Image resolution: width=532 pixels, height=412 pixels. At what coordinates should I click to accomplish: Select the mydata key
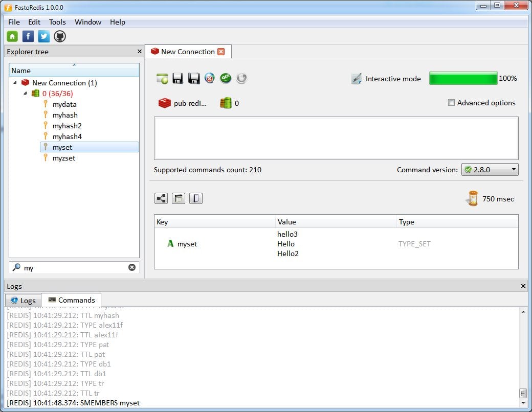coord(64,104)
